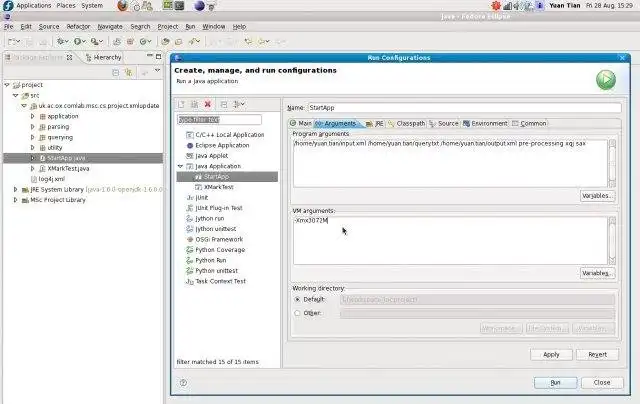
Task: Click the blue info tray icon
Action: (540, 6)
